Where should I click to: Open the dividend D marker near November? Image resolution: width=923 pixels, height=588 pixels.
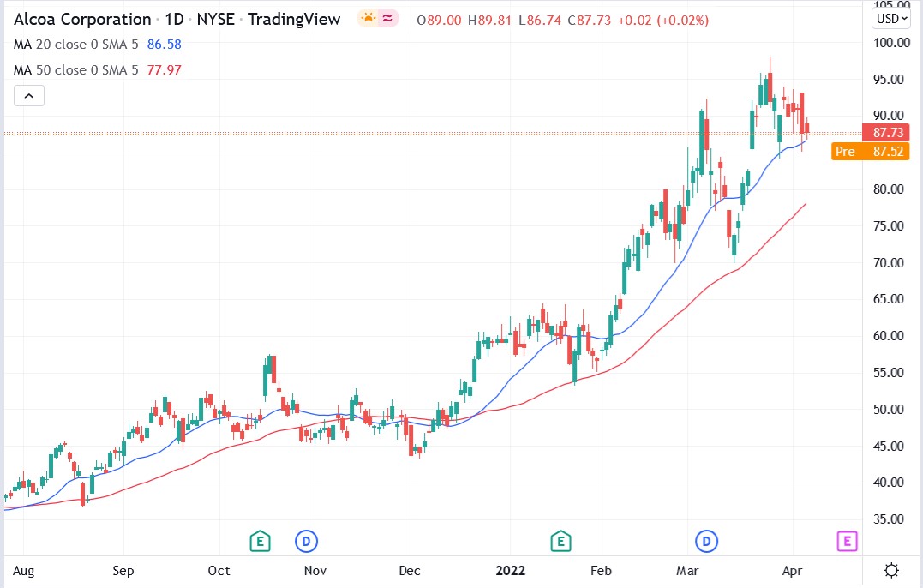pos(307,541)
